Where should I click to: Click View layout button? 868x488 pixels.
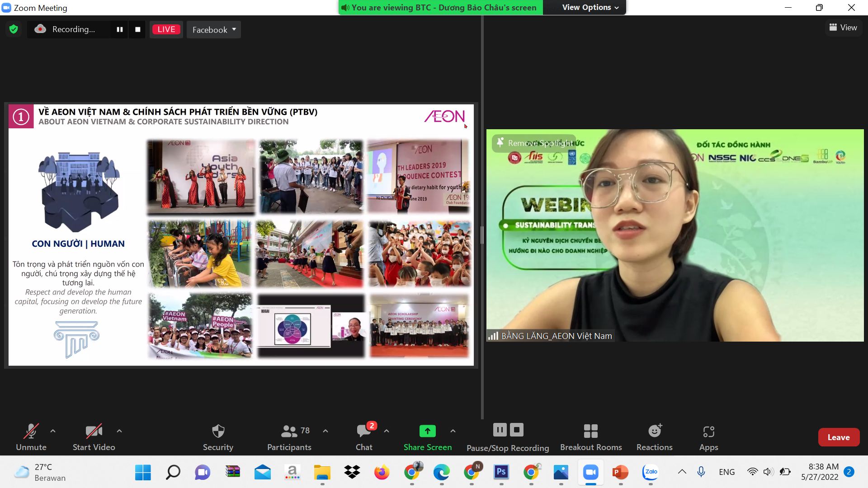tap(843, 28)
